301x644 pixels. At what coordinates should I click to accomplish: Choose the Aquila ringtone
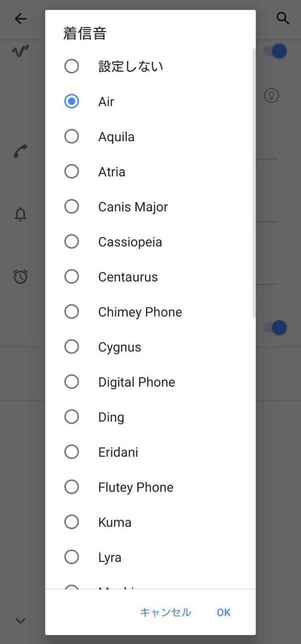tap(72, 137)
